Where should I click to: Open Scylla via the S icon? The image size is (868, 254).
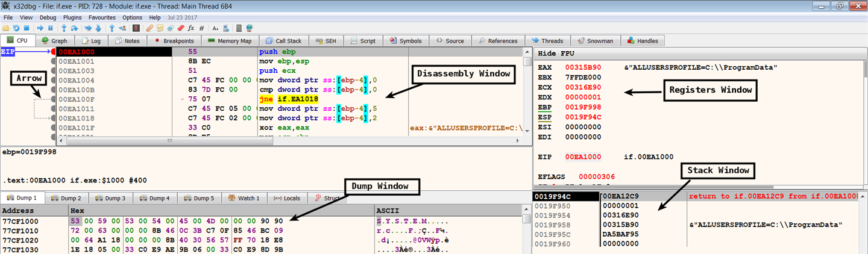(136, 28)
